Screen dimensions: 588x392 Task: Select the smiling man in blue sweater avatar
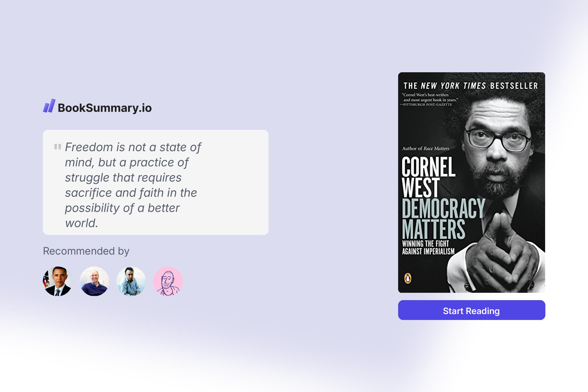pyautogui.click(x=95, y=281)
